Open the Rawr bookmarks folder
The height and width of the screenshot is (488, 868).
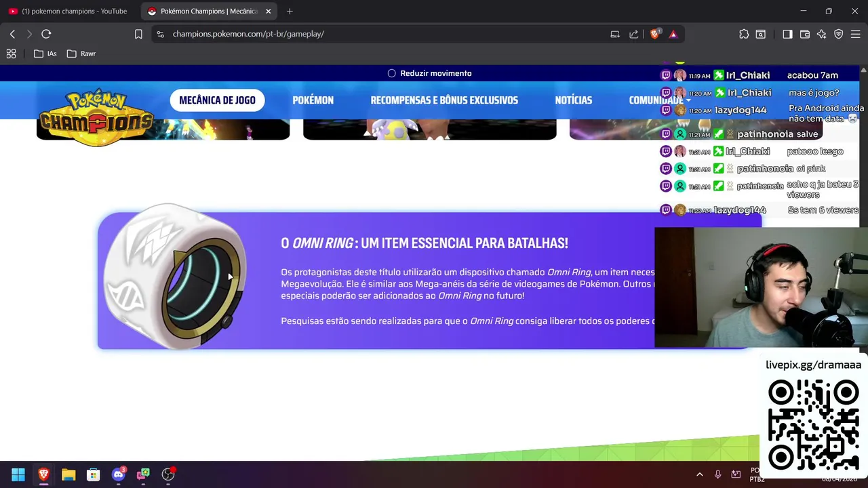81,54
